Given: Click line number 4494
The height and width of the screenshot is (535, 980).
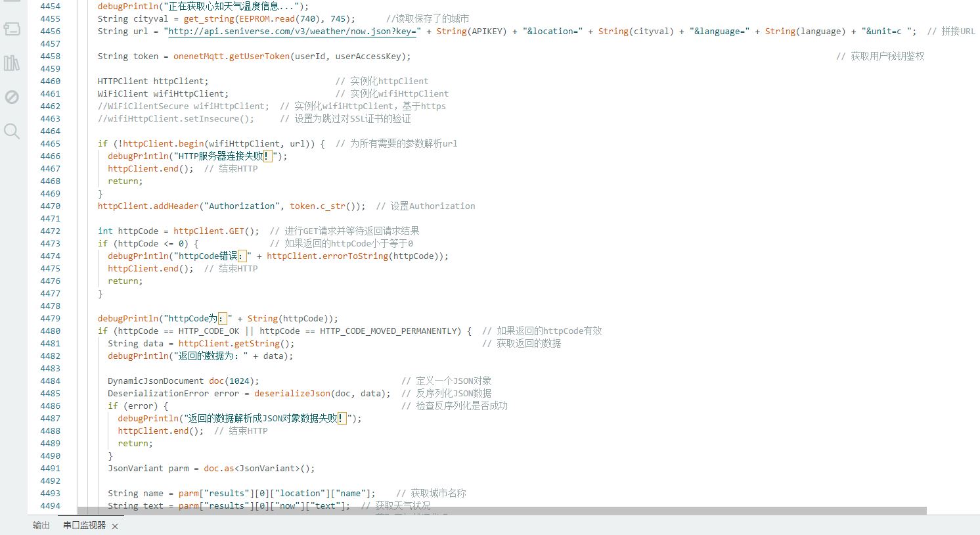Looking at the screenshot, I should click(50, 505).
